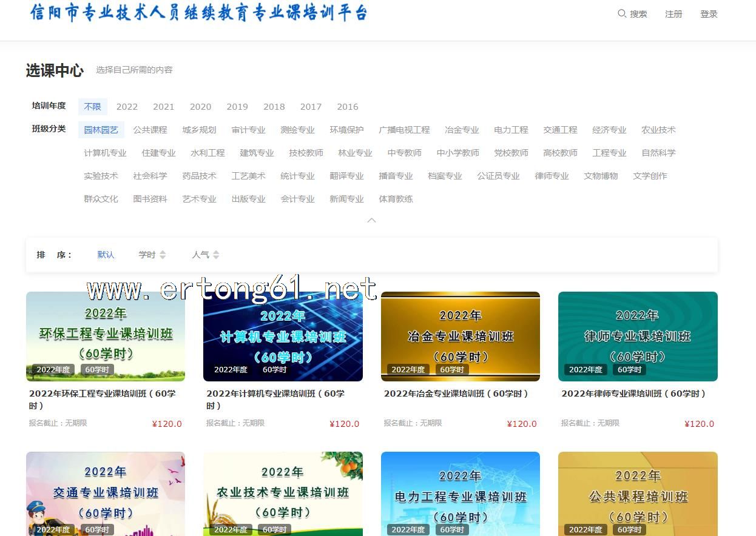Sort courses by 学时 arrows
The width and height of the screenshot is (756, 536).
pos(162,255)
